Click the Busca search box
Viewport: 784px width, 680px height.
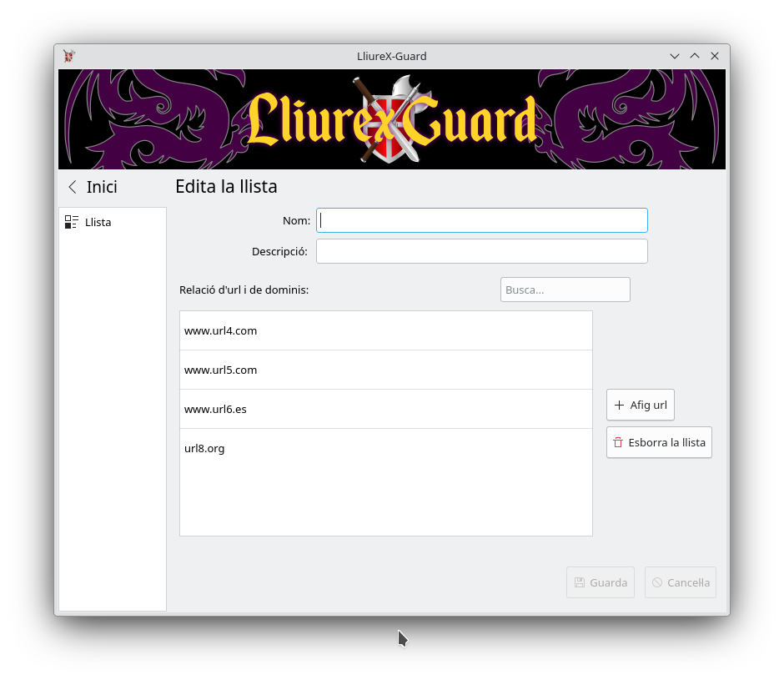(565, 290)
